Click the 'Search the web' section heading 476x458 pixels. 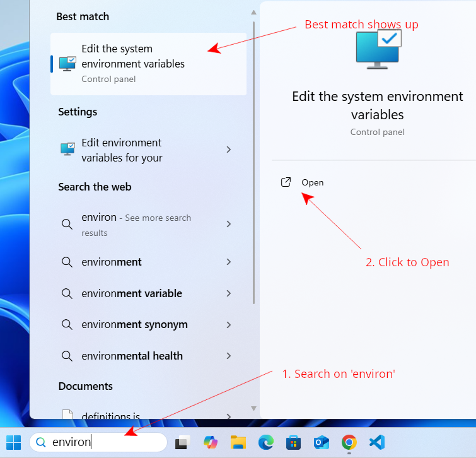pos(95,187)
